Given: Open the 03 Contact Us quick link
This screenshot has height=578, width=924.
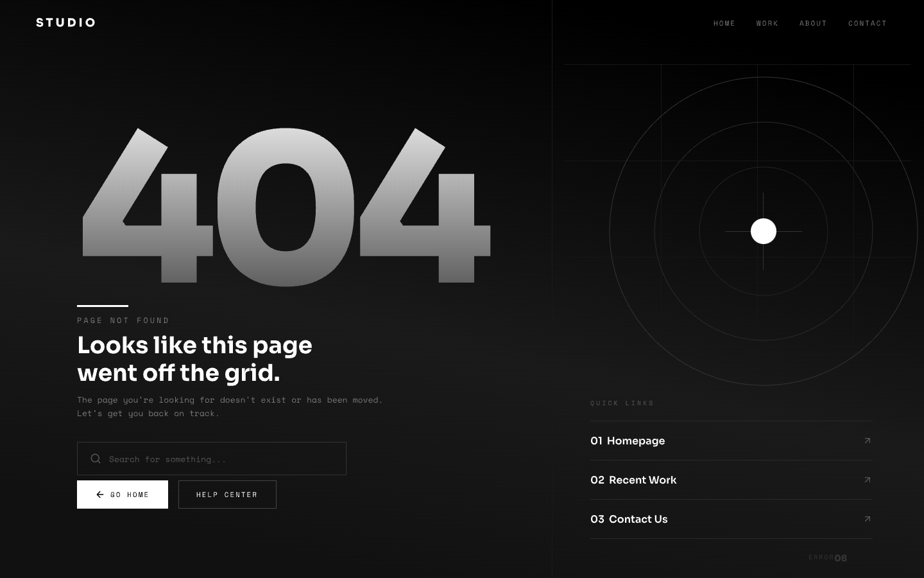Looking at the screenshot, I should (x=629, y=520).
